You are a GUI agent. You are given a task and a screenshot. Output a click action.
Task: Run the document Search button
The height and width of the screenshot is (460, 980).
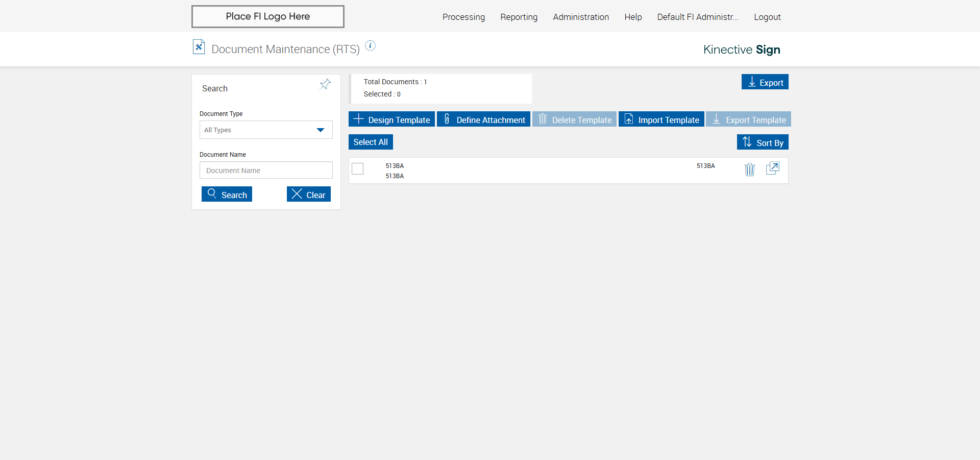pyautogui.click(x=227, y=194)
